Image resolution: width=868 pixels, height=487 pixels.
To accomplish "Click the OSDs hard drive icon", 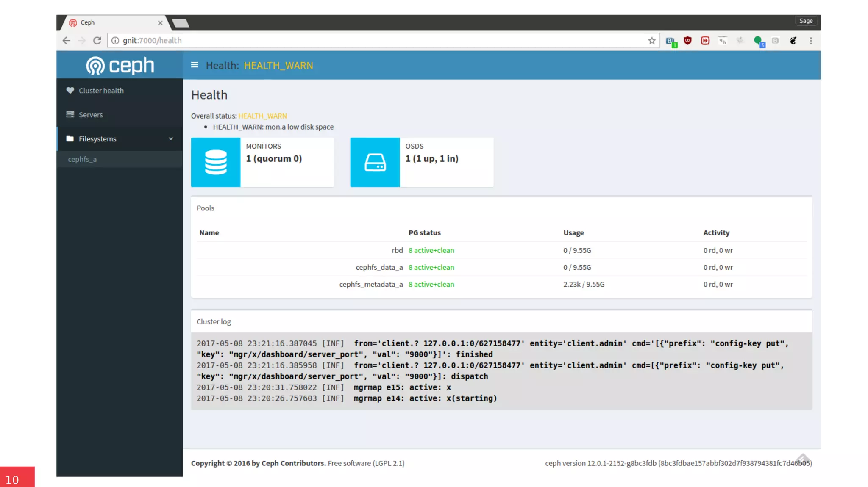I will (375, 162).
